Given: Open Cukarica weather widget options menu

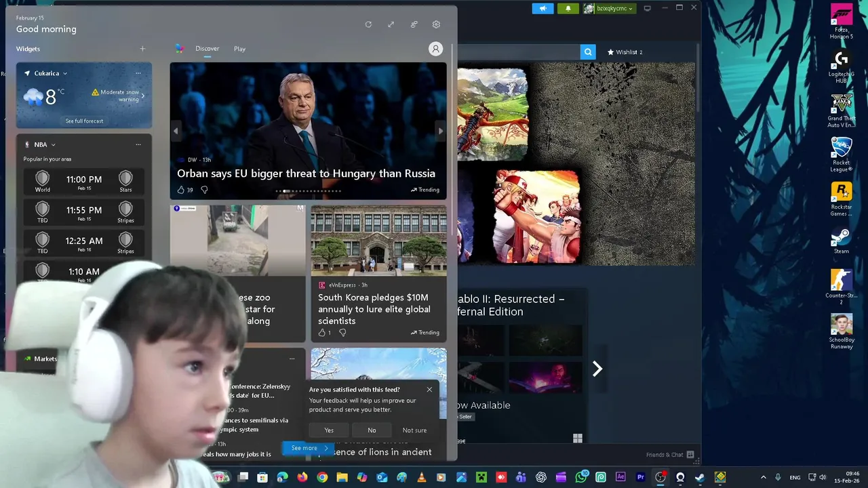Looking at the screenshot, I should (x=138, y=73).
